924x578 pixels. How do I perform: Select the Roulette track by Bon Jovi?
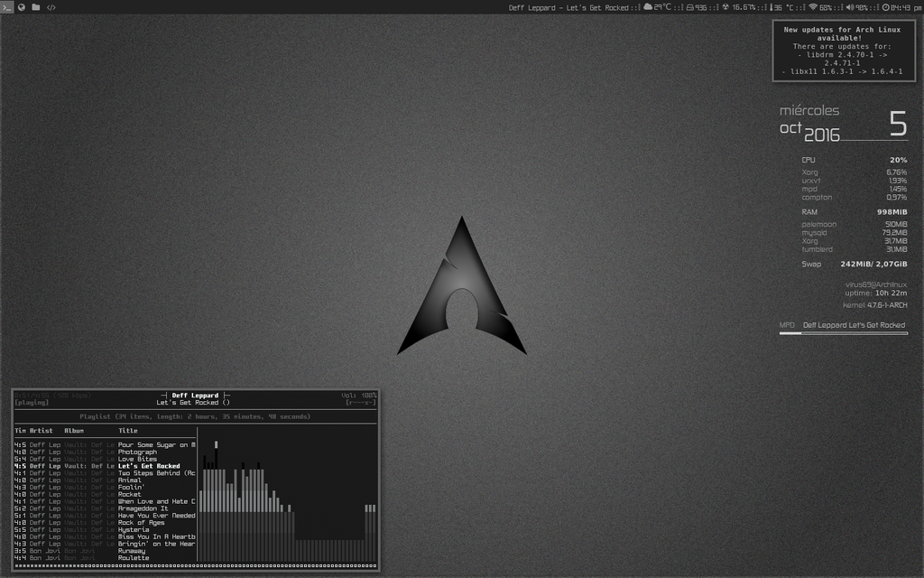pos(105,558)
